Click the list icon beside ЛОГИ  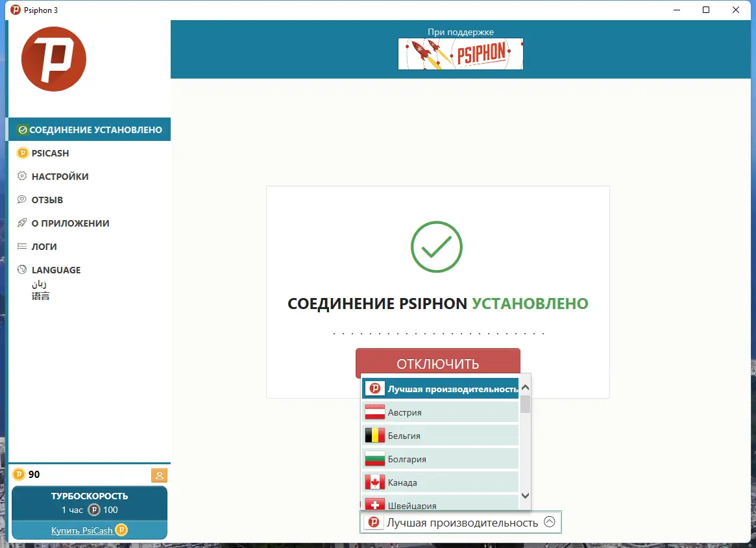click(x=22, y=246)
